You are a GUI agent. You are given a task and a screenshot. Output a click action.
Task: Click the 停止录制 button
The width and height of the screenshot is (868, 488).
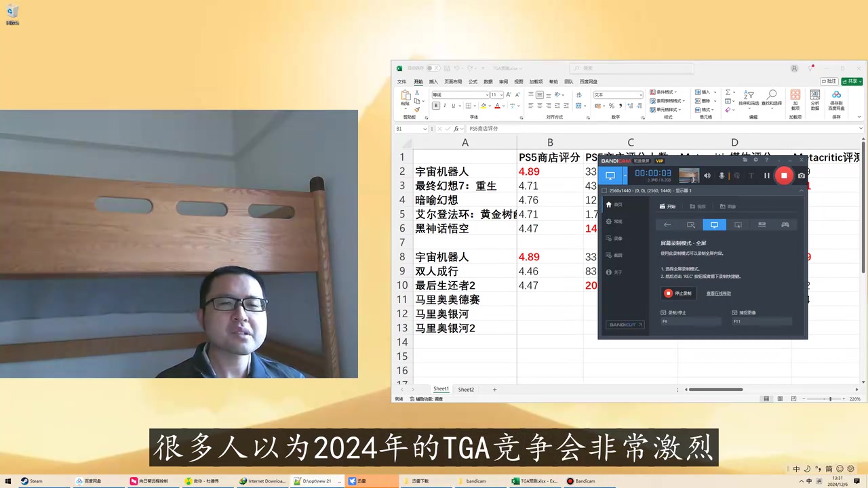coord(678,293)
